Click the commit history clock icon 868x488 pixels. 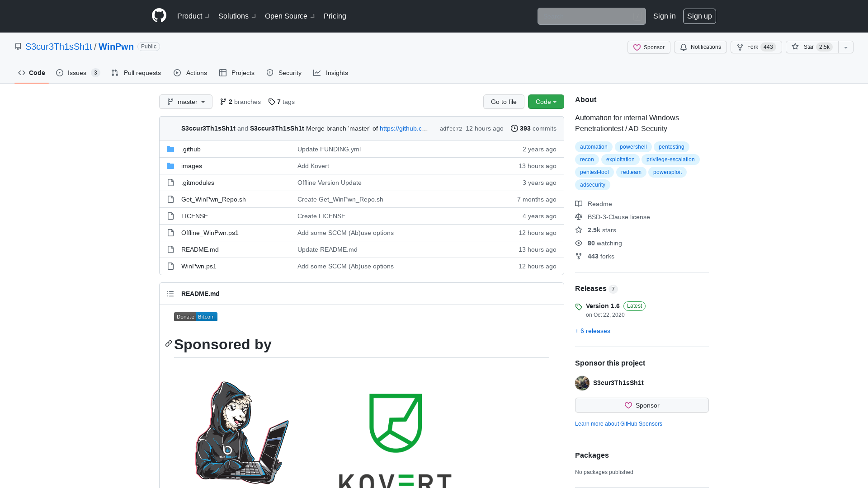[514, 128]
